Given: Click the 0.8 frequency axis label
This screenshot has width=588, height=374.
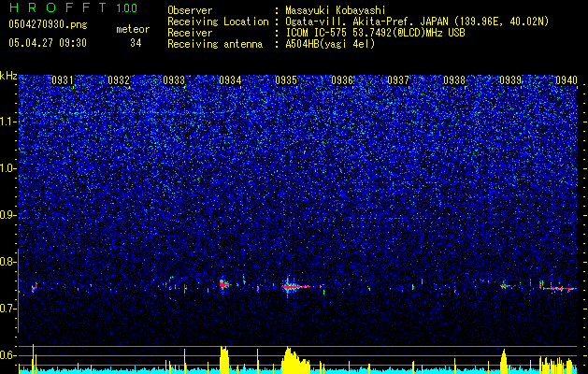Looking at the screenshot, I should [x=7, y=262].
